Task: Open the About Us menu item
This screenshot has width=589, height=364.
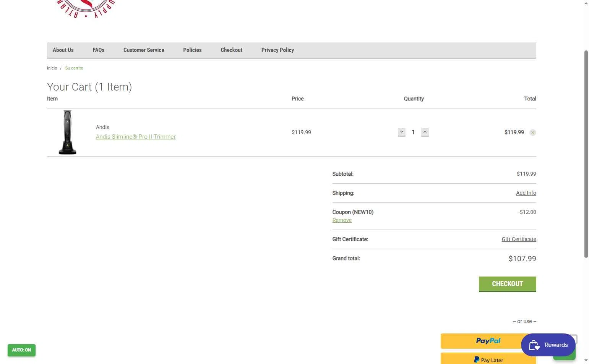Action: 63,50
